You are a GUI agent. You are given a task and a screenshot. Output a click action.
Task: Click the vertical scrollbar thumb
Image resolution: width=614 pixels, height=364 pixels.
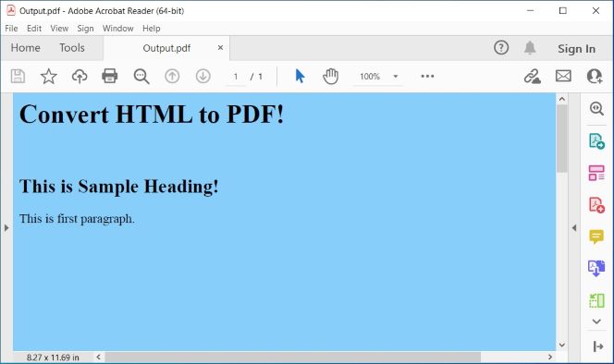(562, 139)
